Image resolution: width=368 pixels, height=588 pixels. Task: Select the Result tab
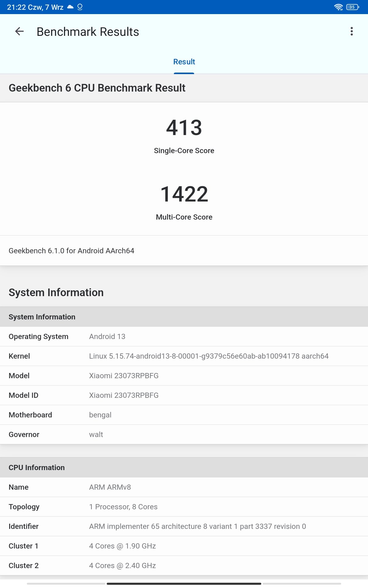pos(184,62)
